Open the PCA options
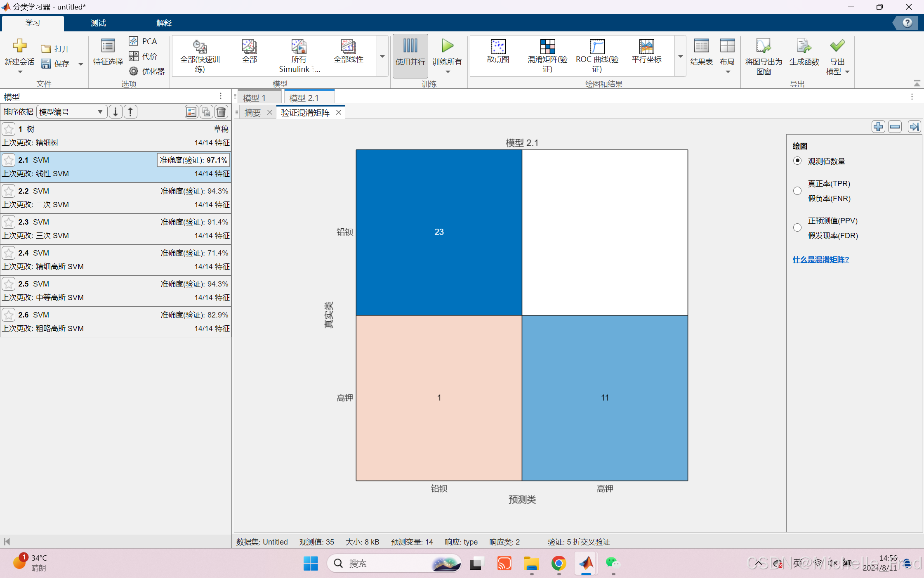 tap(143, 41)
